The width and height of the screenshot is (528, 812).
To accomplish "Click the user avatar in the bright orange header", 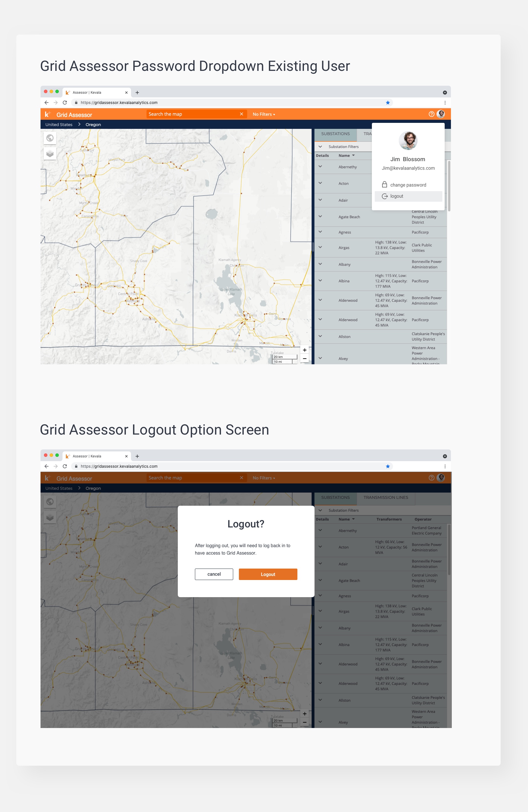I will (x=441, y=114).
